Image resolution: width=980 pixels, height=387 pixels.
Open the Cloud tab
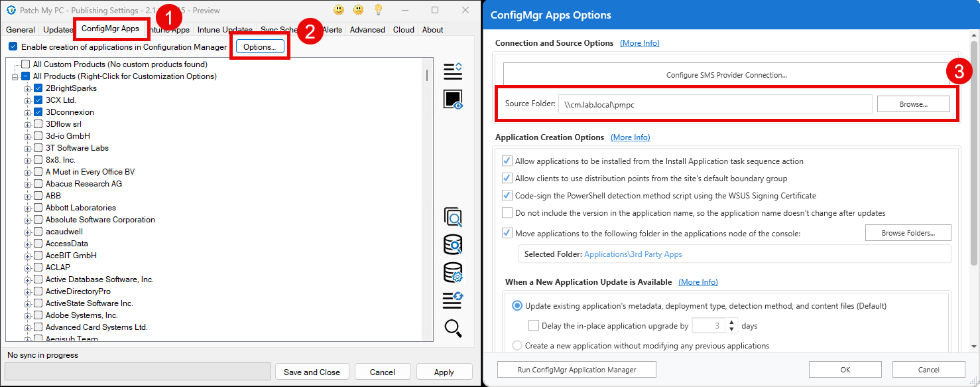click(403, 29)
